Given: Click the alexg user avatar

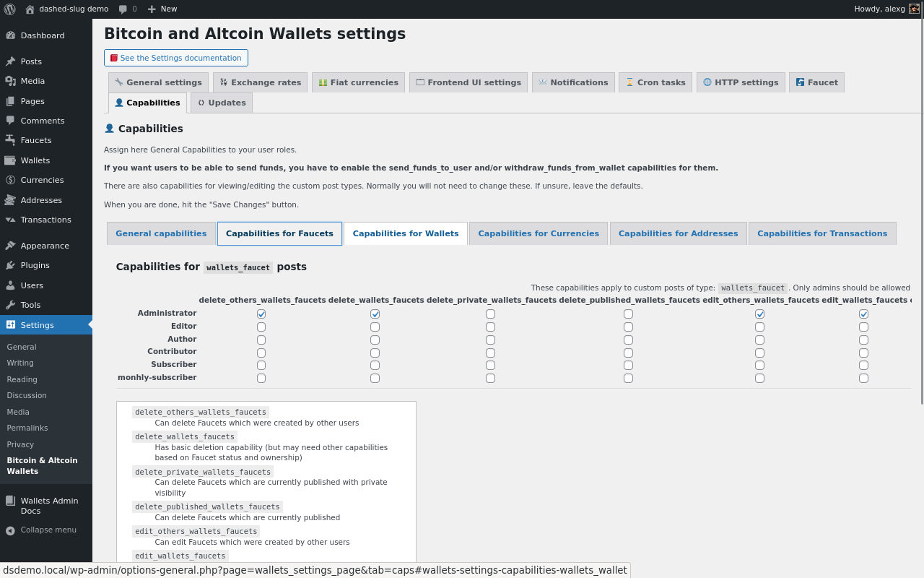Looking at the screenshot, I should [x=914, y=9].
